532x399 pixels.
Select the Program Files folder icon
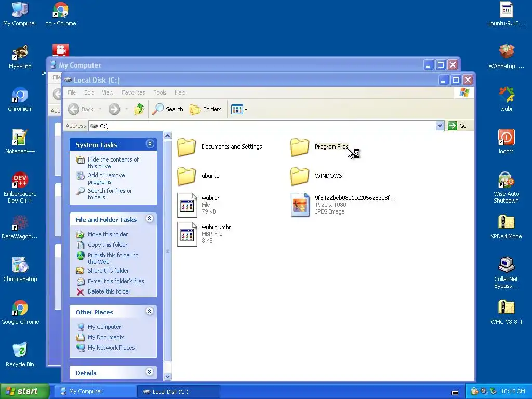tap(300, 147)
